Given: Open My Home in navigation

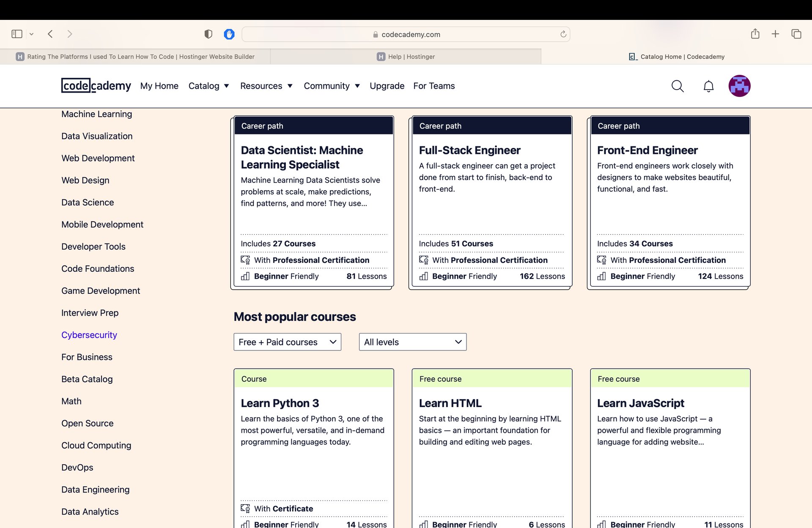Looking at the screenshot, I should click(159, 86).
